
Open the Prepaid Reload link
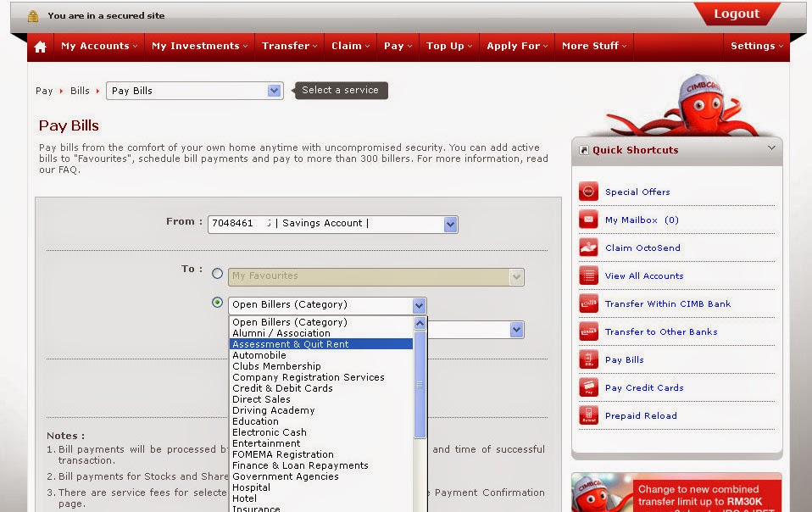[641, 415]
